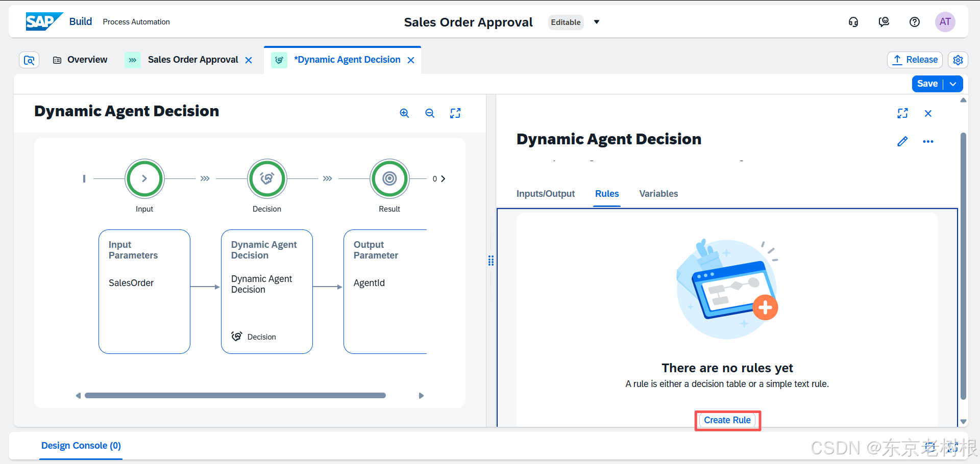Viewport: 980px width, 464px height.
Task: Zoom in on the decision diagram
Action: click(x=404, y=113)
